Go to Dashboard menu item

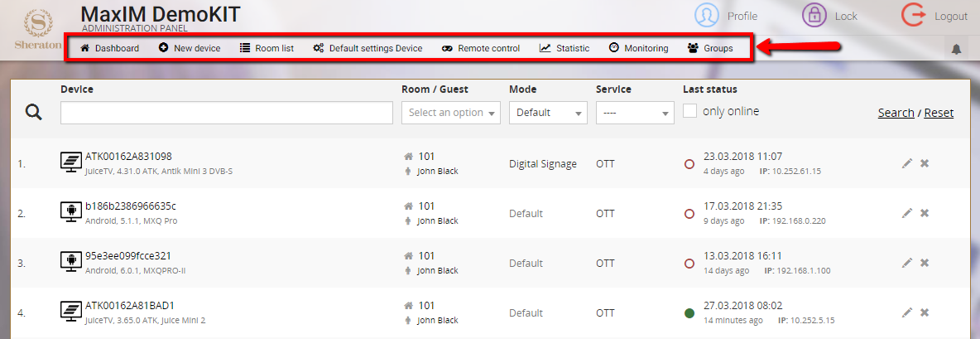(109, 48)
